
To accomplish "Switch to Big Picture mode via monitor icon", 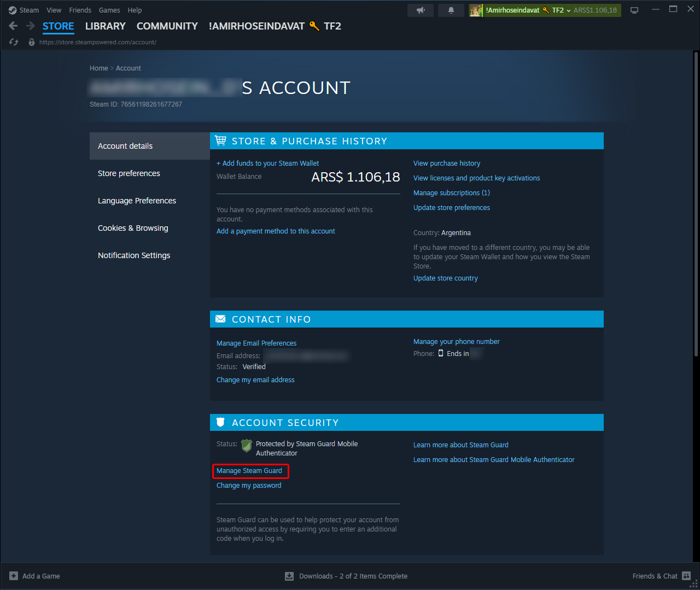I will pos(634,10).
